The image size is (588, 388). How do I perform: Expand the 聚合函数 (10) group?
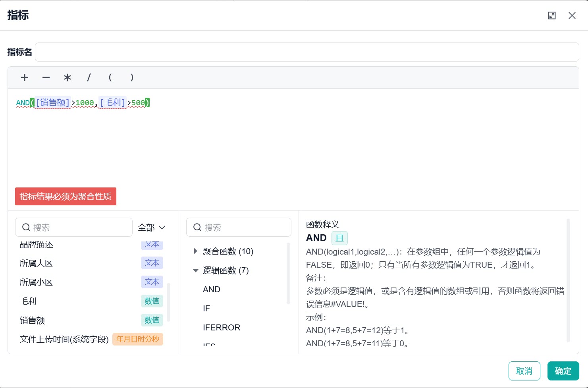[x=195, y=251]
